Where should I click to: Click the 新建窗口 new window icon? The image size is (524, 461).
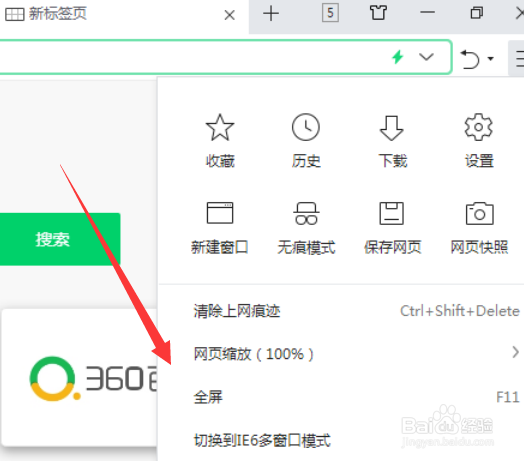(220, 213)
